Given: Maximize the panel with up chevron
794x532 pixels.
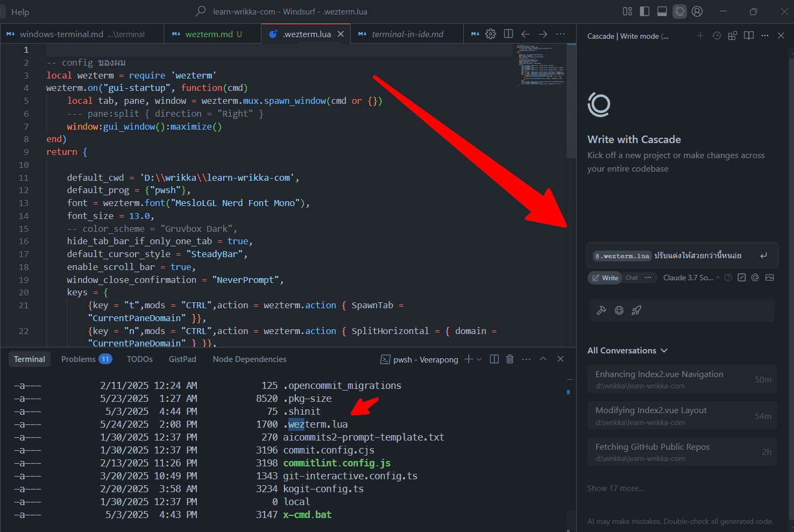Looking at the screenshot, I should coord(543,359).
